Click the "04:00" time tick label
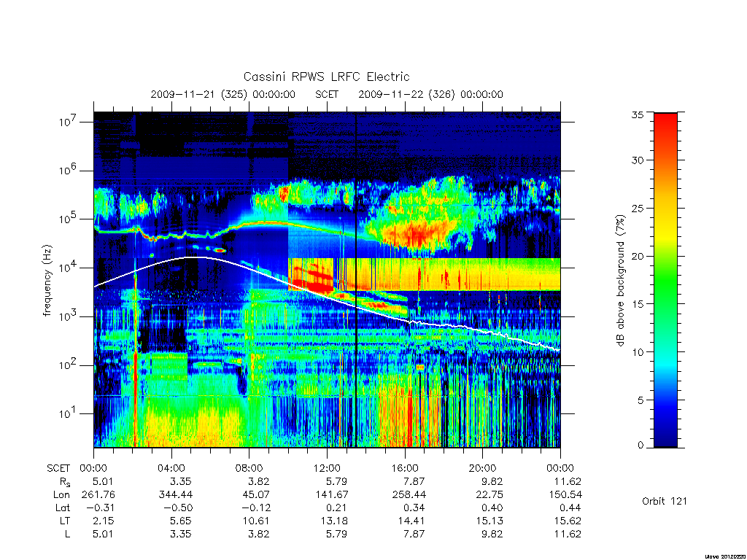The height and width of the screenshot is (560, 747). click(x=171, y=468)
